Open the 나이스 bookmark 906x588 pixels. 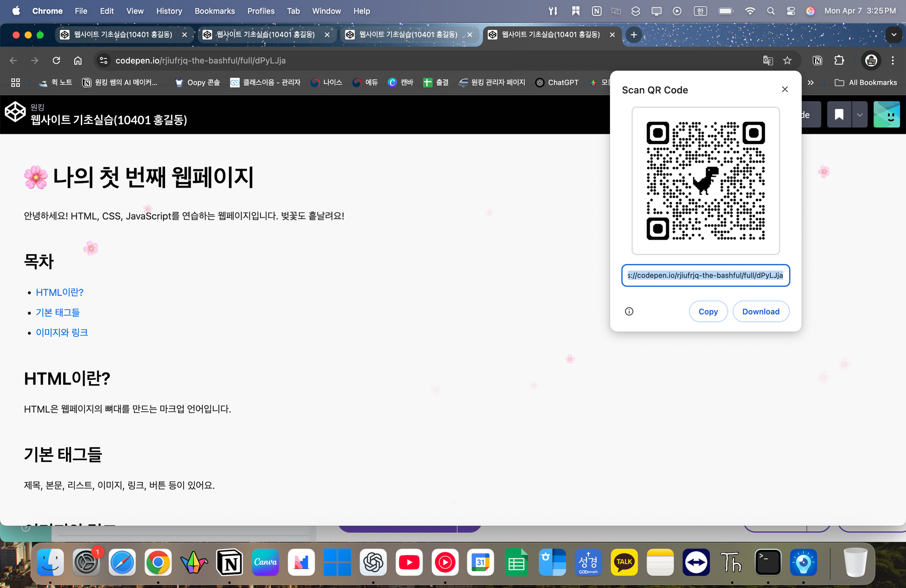tap(326, 83)
